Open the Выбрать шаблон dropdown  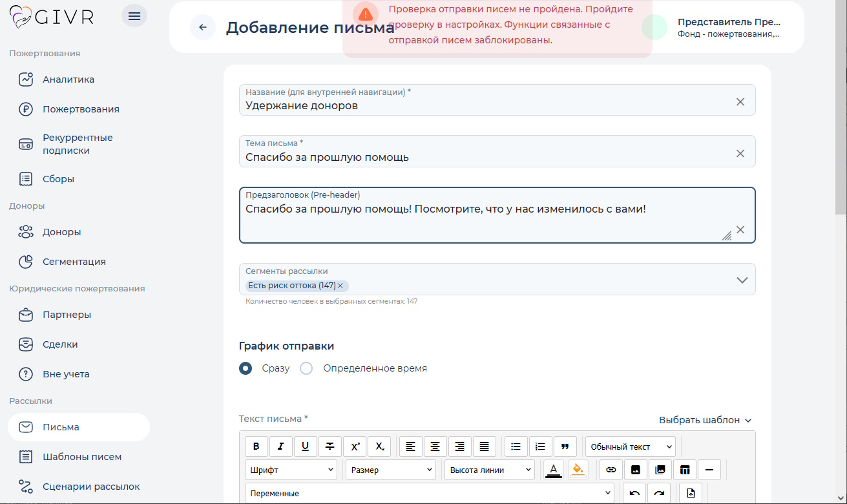coord(704,419)
